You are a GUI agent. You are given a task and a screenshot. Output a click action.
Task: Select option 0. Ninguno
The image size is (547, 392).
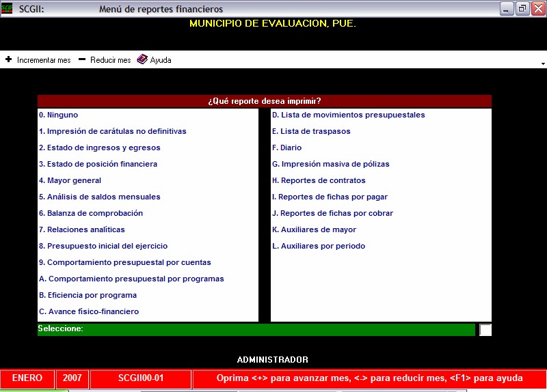pyautogui.click(x=58, y=115)
